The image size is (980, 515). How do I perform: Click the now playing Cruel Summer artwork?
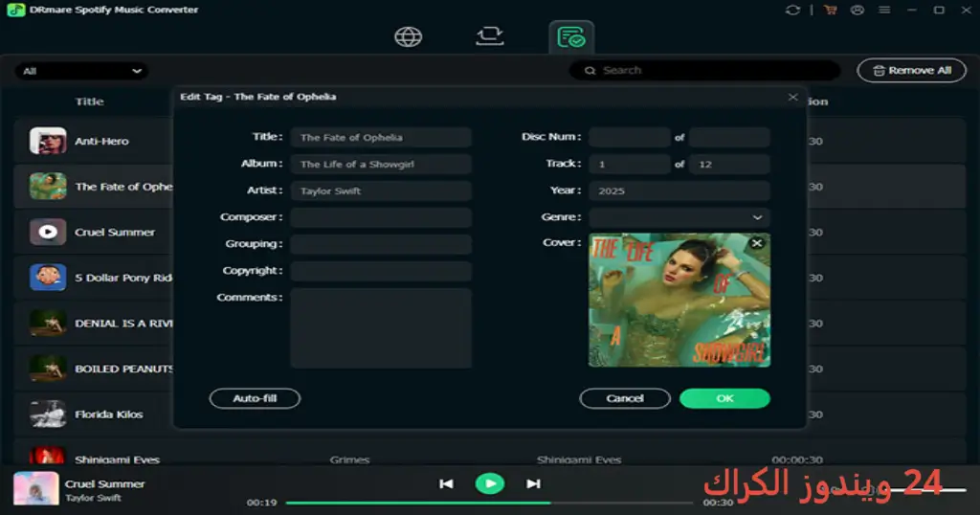35,489
